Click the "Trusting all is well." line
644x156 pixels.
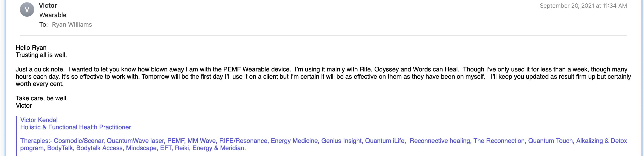click(x=41, y=55)
